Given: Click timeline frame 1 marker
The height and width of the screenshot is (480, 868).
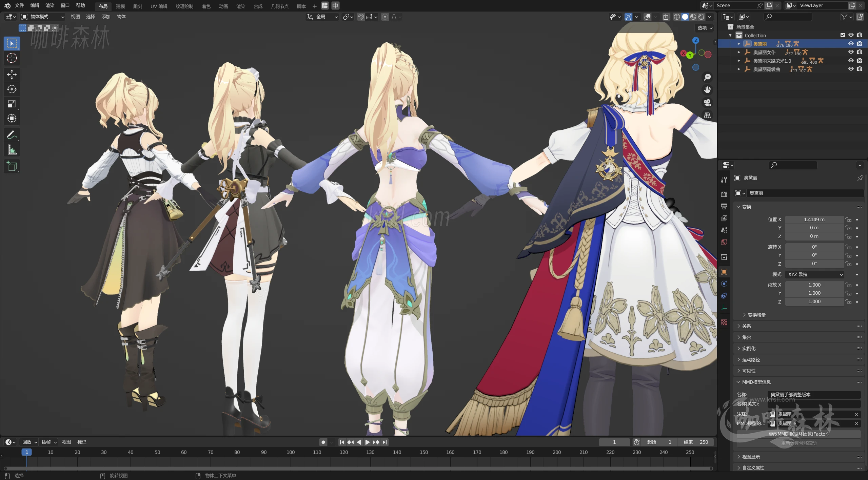Looking at the screenshot, I should [x=27, y=452].
